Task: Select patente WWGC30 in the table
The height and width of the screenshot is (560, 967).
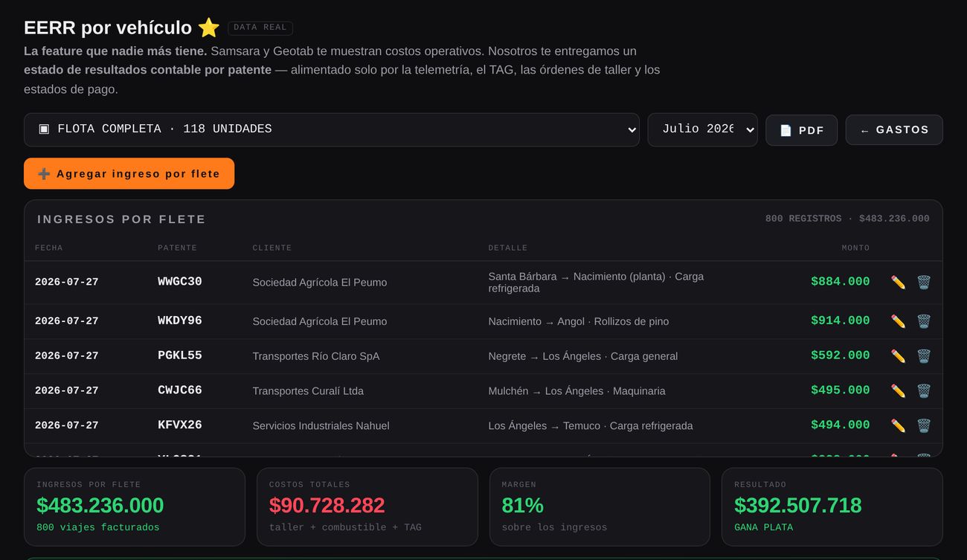Action: pyautogui.click(x=180, y=282)
